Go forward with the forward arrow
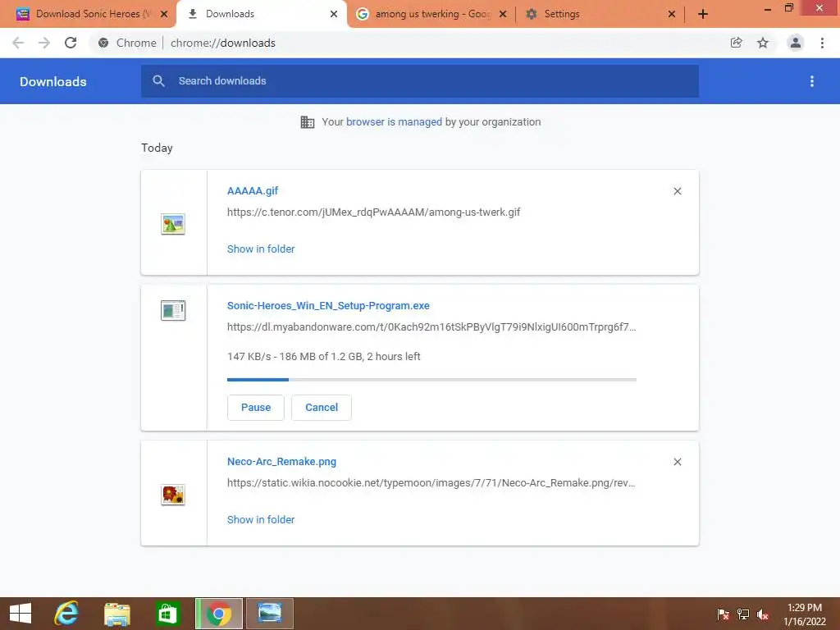This screenshot has height=630, width=840. pyautogui.click(x=44, y=43)
